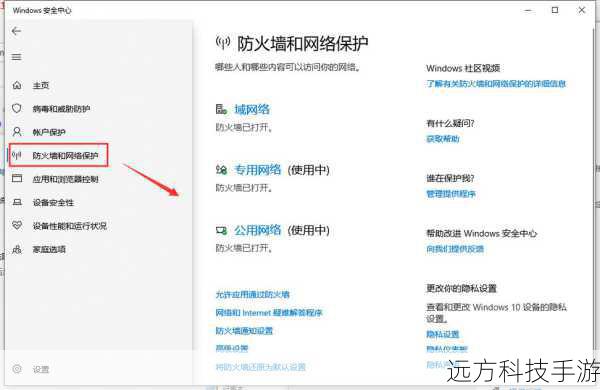
Task: Click 管理提供程序 link
Action: [x=451, y=194]
